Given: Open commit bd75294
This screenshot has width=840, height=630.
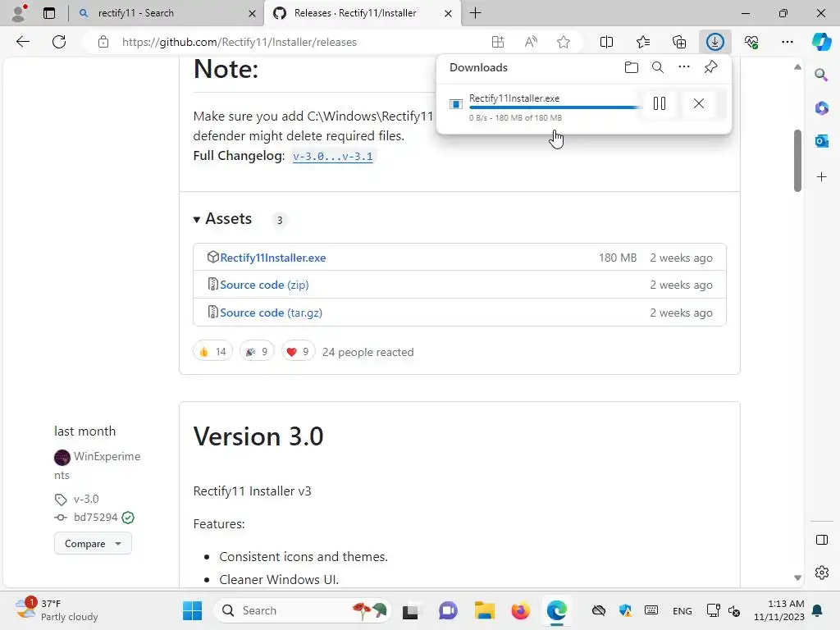Looking at the screenshot, I should (95, 517).
